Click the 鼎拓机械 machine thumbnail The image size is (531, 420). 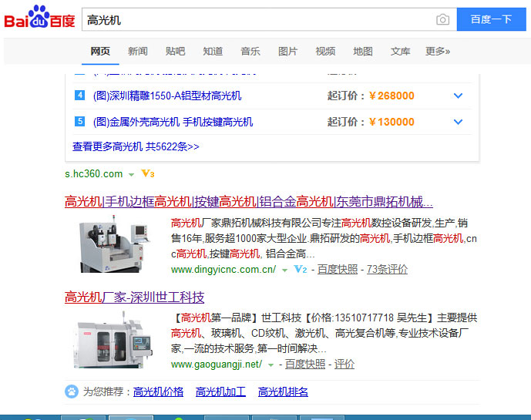click(x=114, y=244)
